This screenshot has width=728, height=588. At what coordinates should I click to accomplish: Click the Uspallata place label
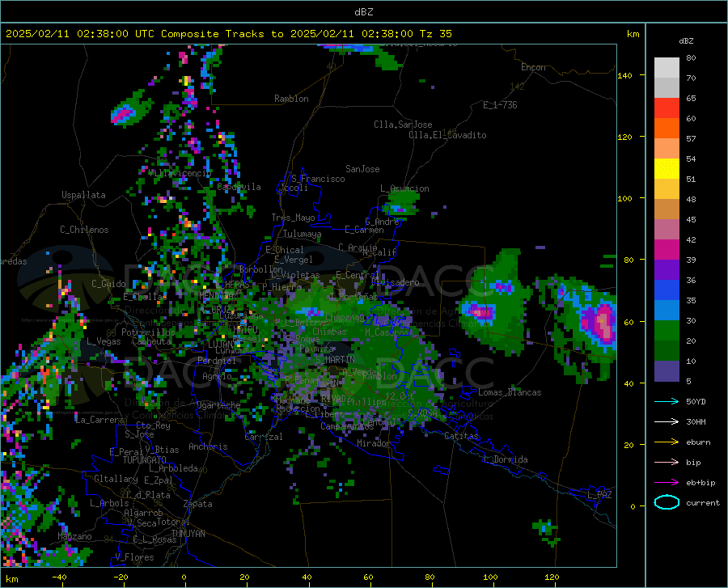pos(83,195)
